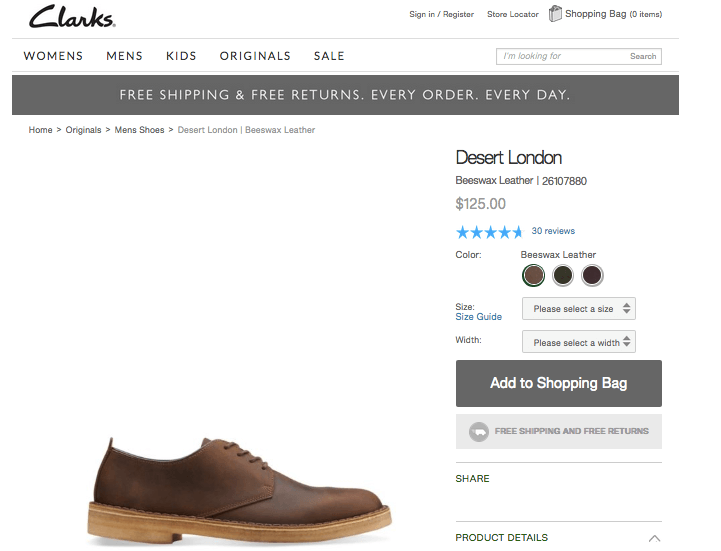Open the size selection dropdown

[578, 309]
